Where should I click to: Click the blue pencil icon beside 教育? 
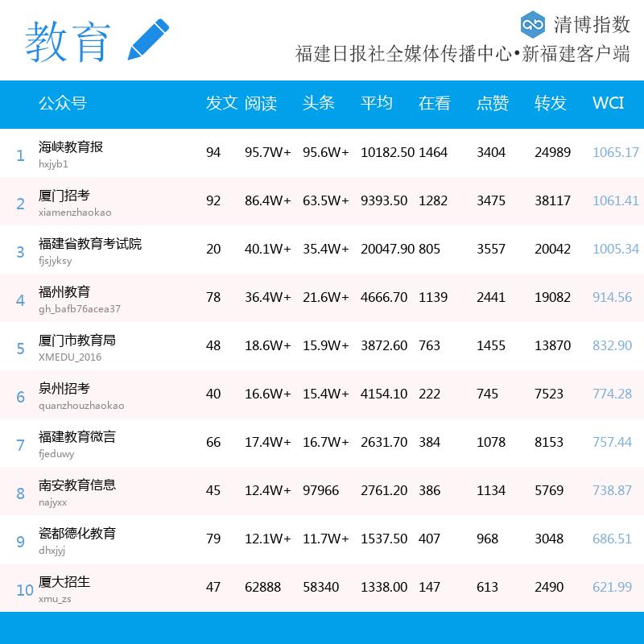pyautogui.click(x=149, y=39)
